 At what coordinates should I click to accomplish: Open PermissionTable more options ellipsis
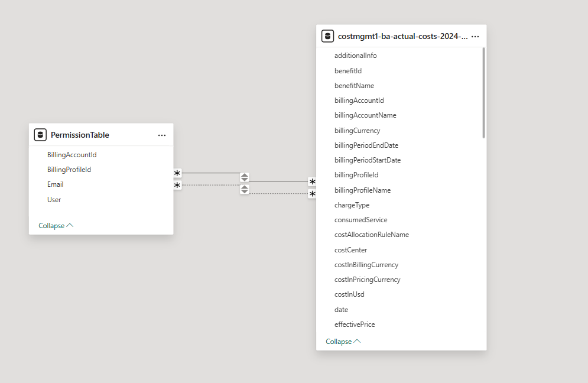point(161,135)
